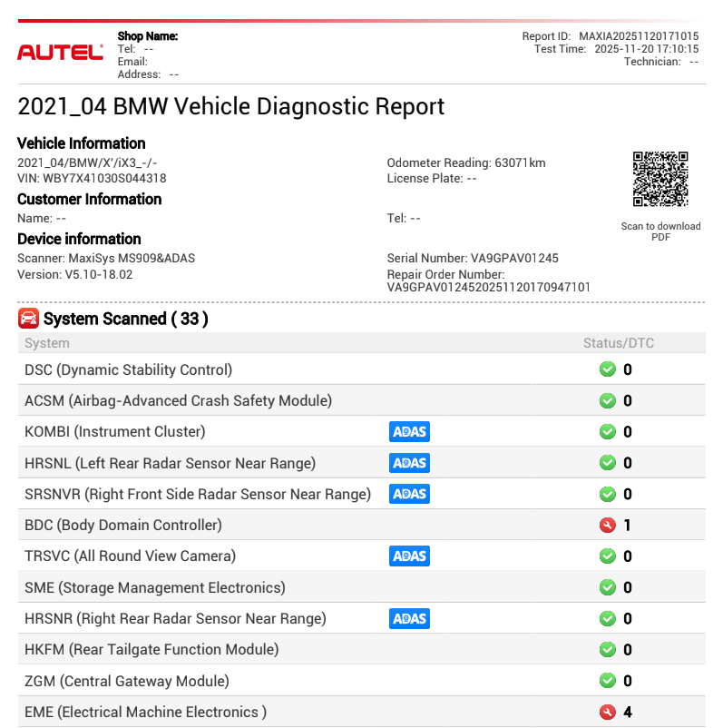Image resolution: width=723 pixels, height=728 pixels.
Task: Click green check status for DSC
Action: 608,369
